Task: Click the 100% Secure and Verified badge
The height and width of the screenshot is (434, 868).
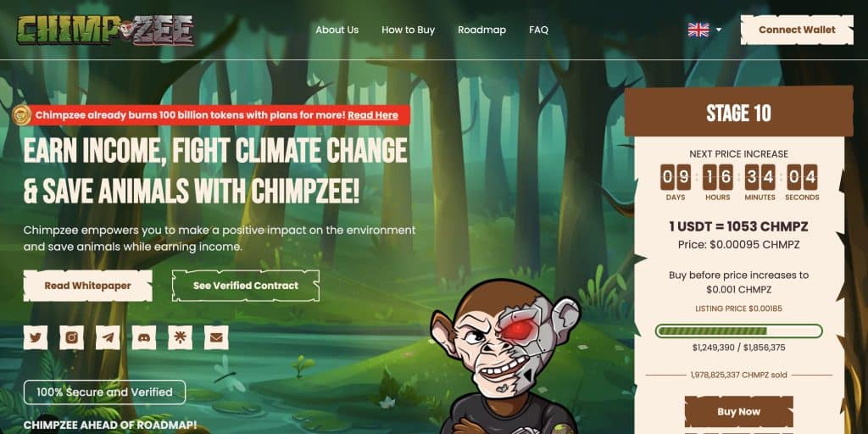Action: [104, 392]
